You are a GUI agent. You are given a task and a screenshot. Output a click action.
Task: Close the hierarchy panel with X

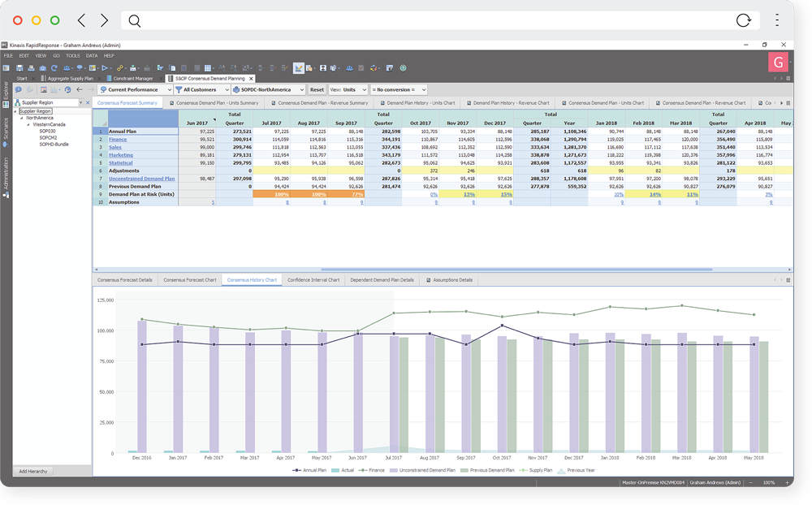[88, 102]
